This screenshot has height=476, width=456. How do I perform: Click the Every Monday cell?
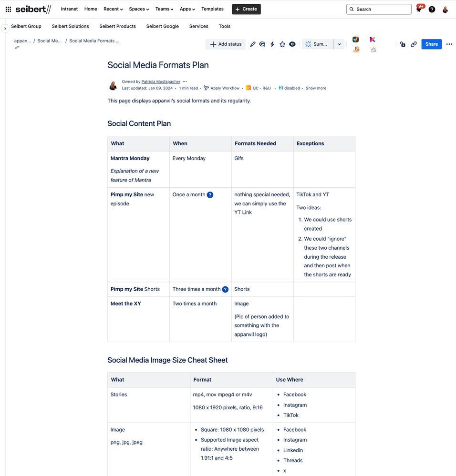tap(200, 170)
